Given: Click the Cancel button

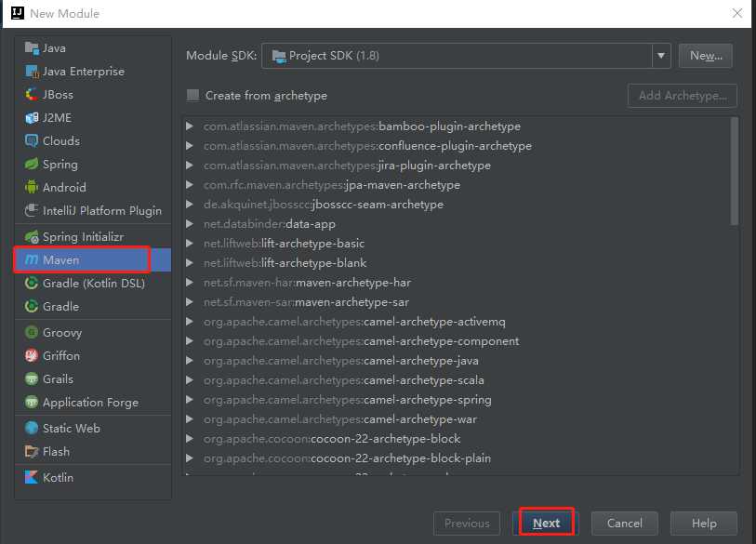Looking at the screenshot, I should point(624,523).
